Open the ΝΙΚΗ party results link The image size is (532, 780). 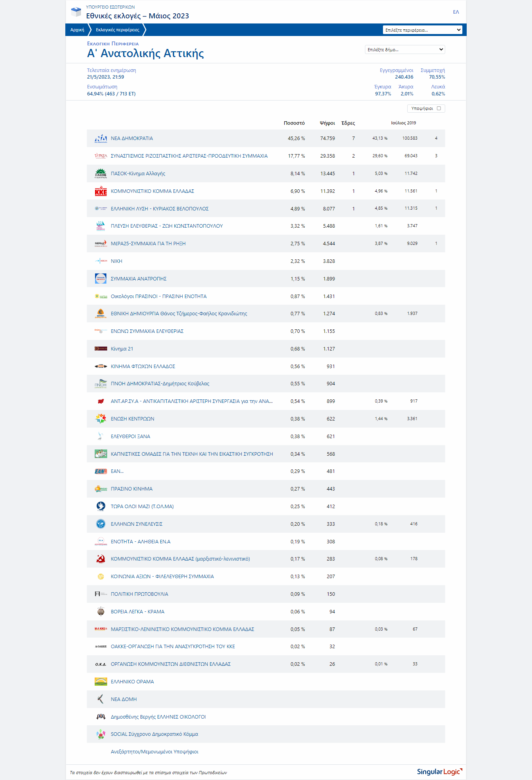coord(117,261)
